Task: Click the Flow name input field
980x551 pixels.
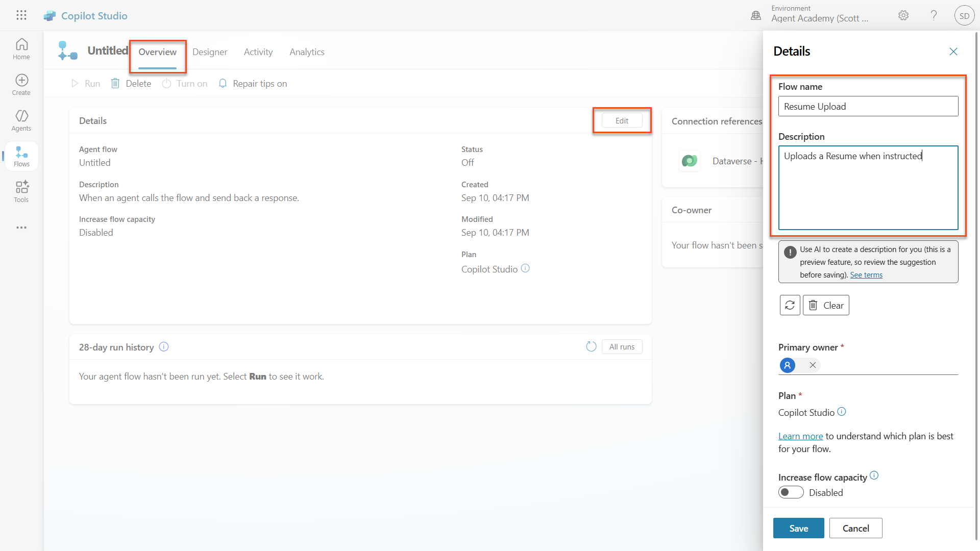Action: click(868, 107)
